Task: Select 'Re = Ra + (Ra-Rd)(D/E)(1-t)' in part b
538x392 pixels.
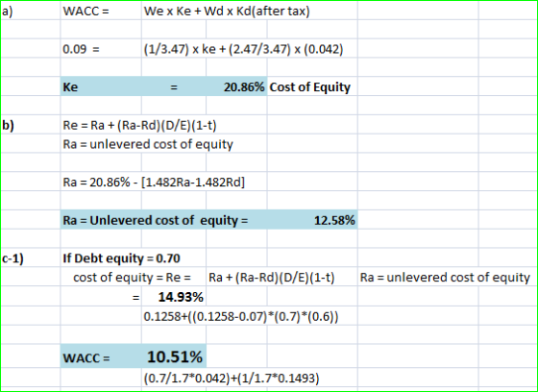Action: [139, 125]
